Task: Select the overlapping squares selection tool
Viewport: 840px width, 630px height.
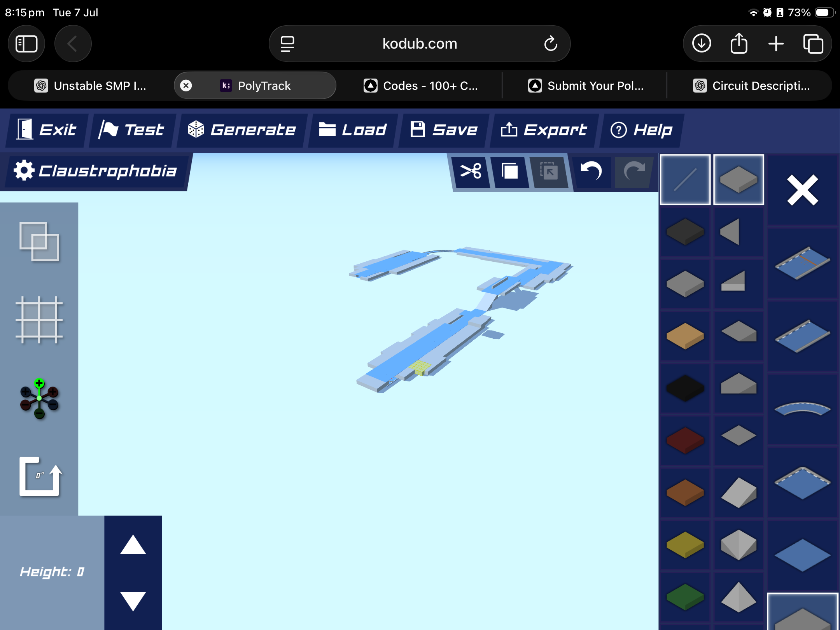Action: [39, 241]
